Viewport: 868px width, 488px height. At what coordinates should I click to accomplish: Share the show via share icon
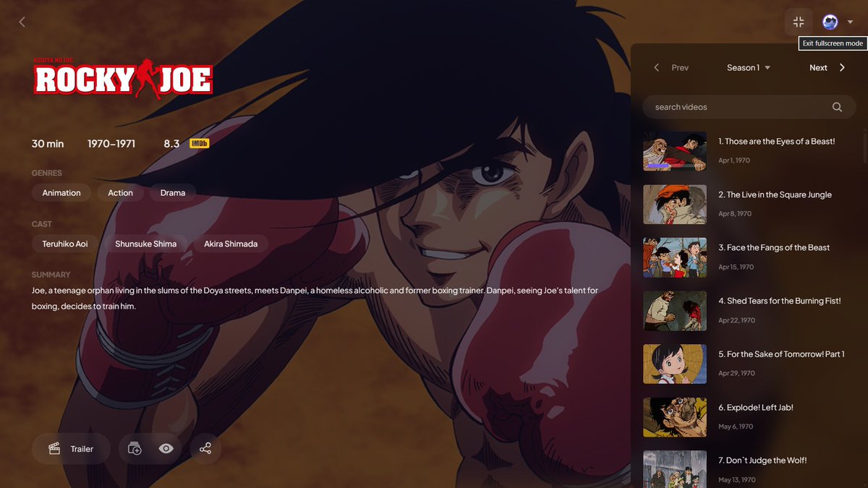point(205,449)
